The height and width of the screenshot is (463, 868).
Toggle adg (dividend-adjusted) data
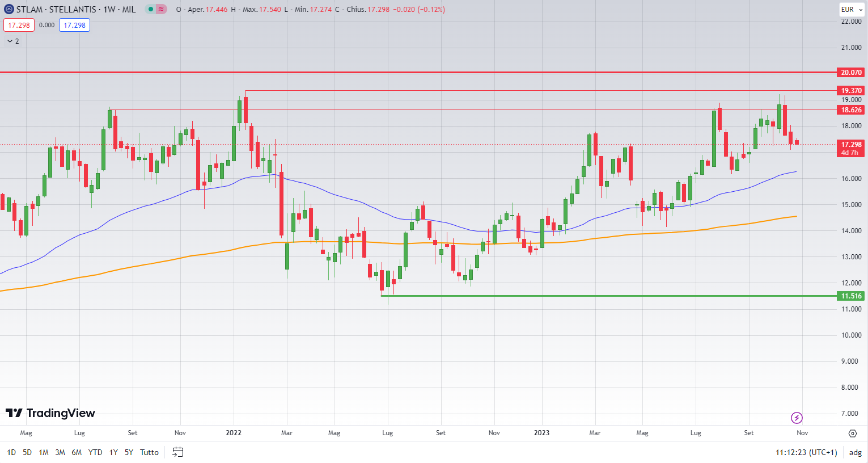pyautogui.click(x=855, y=452)
